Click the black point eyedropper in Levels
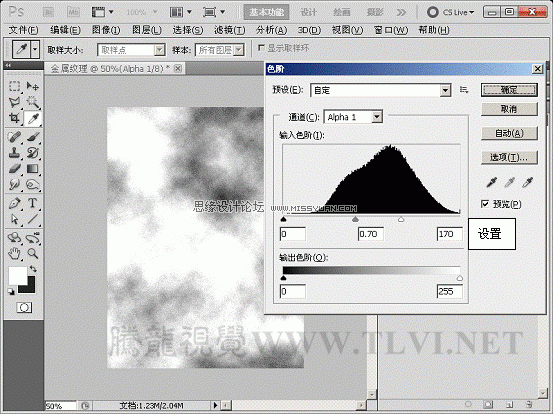Image resolution: width=553 pixels, height=414 pixels. (x=491, y=182)
